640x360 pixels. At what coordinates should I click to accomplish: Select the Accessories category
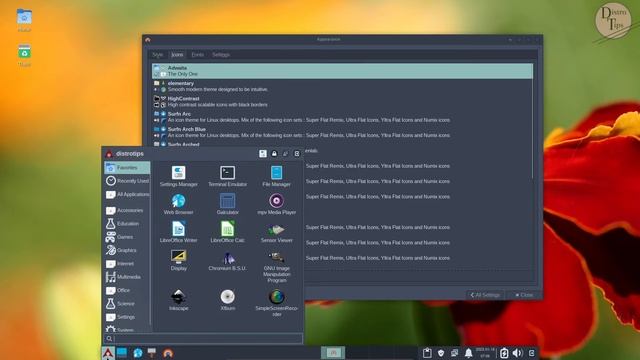coord(127,210)
